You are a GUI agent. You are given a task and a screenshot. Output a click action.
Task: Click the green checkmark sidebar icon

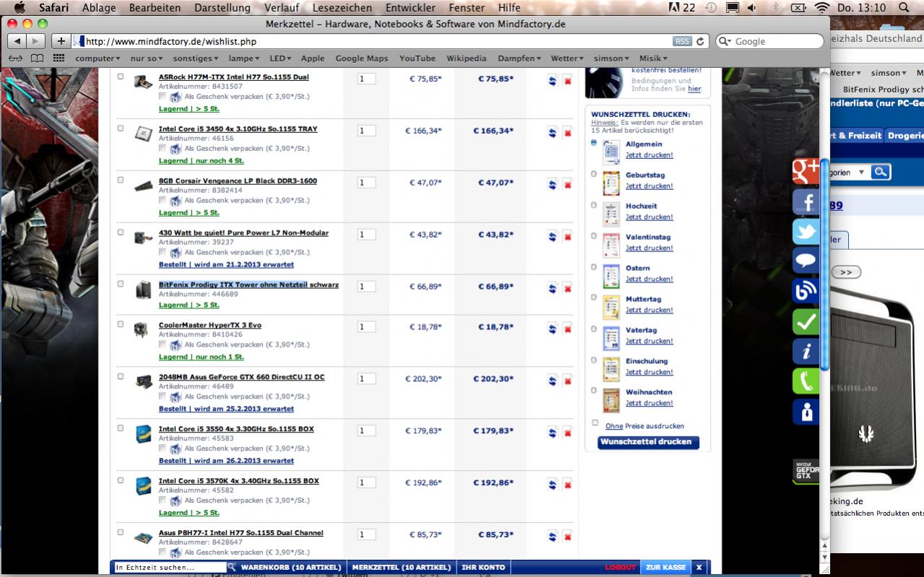click(x=806, y=321)
